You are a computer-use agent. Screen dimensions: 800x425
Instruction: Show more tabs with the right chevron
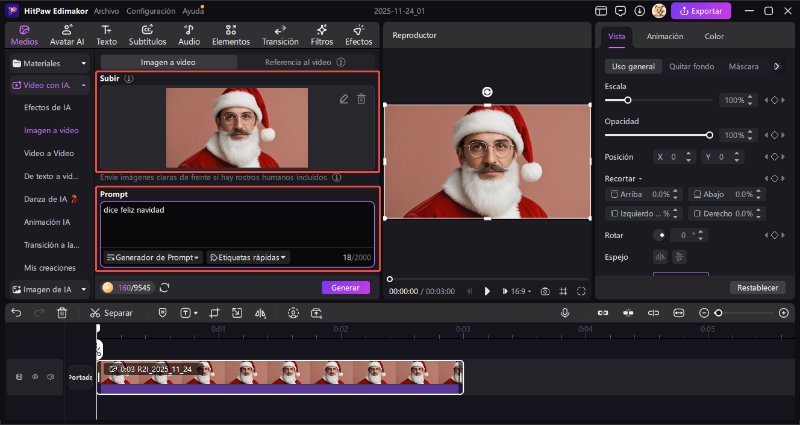777,66
